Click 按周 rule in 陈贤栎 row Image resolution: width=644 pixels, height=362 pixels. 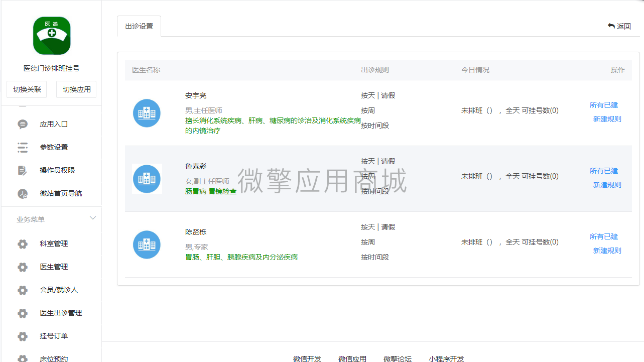click(x=368, y=242)
